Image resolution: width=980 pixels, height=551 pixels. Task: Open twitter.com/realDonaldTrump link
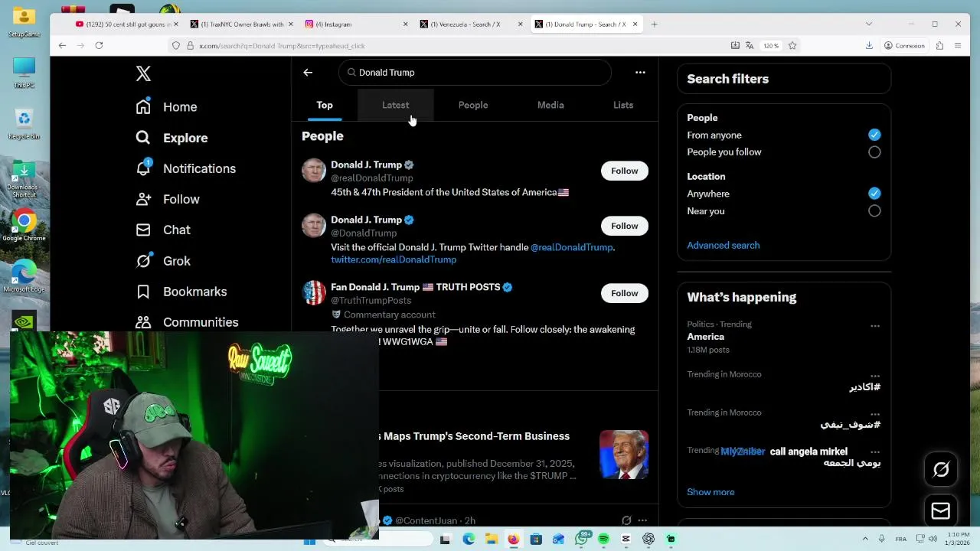coord(394,260)
